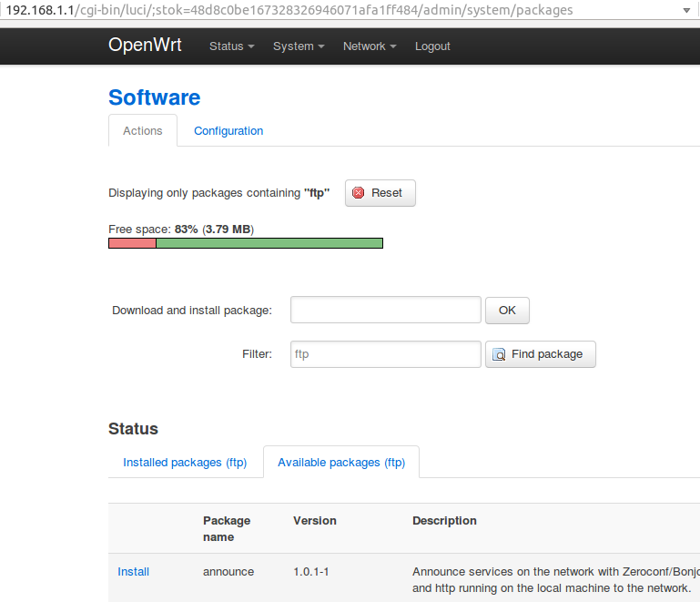Expand the Status menu in navbar
Viewport: 700px width, 602px height.
[232, 46]
